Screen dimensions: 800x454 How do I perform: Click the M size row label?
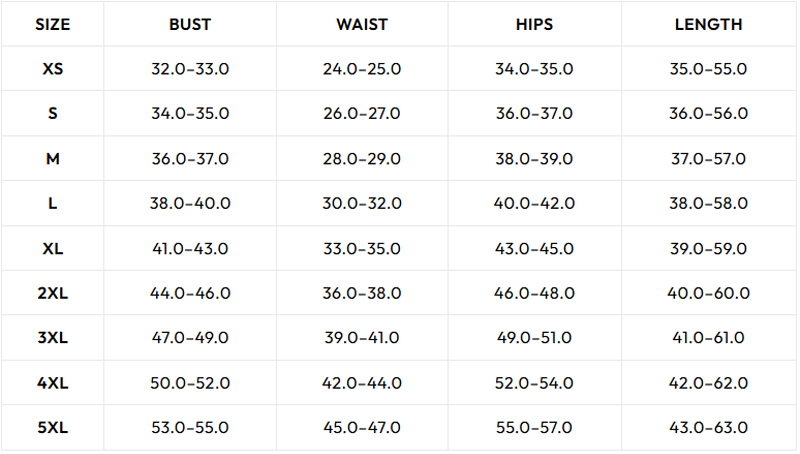click(53, 159)
